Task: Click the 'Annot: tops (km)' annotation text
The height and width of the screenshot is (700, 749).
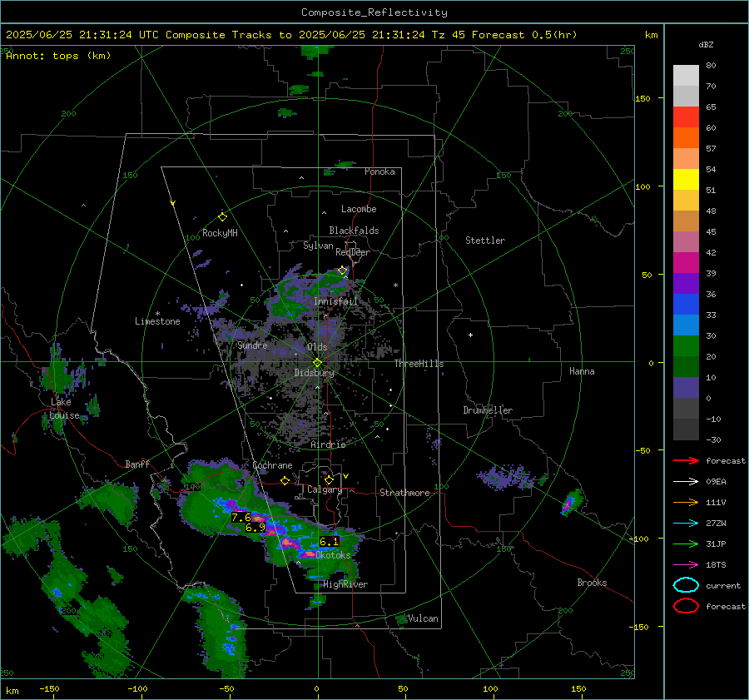Action: (x=58, y=56)
